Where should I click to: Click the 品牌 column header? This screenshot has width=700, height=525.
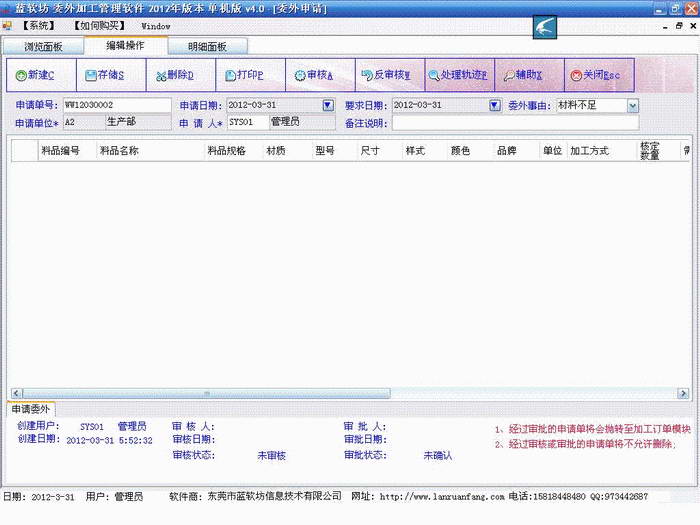pyautogui.click(x=517, y=151)
